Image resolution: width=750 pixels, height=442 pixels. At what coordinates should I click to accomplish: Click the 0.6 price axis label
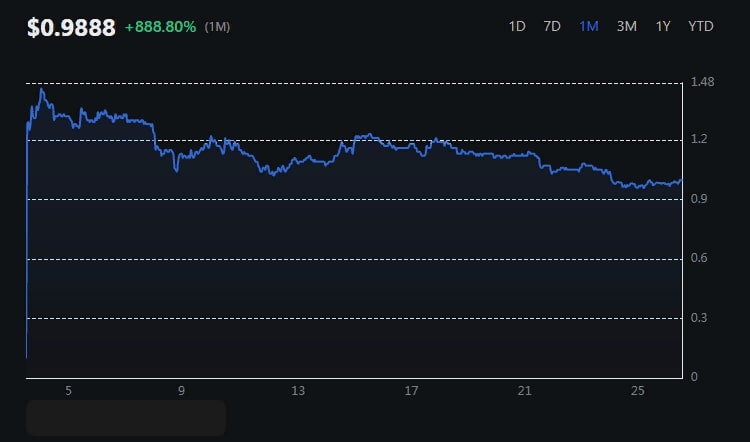[699, 258]
